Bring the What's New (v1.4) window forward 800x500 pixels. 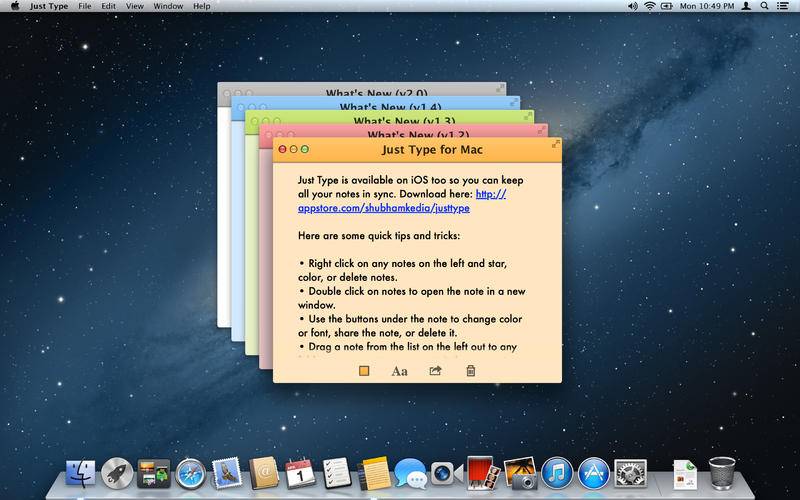(x=390, y=106)
